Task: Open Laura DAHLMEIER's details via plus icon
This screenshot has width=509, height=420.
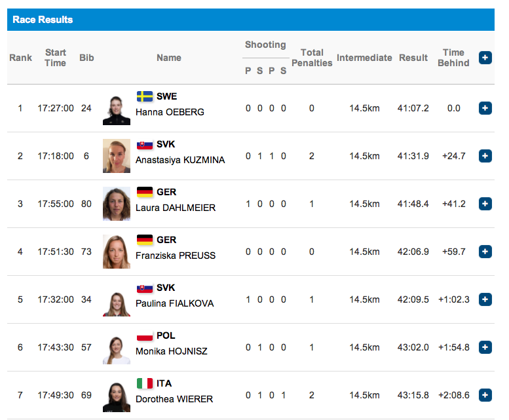Action: point(485,204)
